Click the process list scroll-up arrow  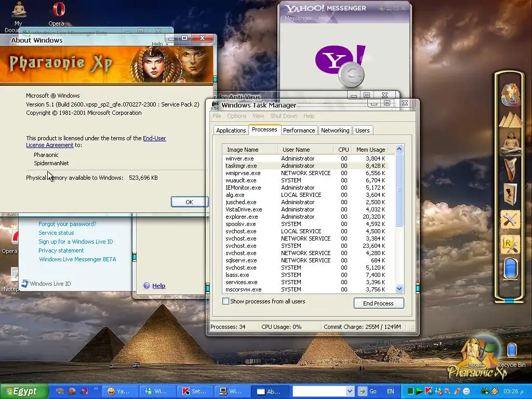point(400,149)
